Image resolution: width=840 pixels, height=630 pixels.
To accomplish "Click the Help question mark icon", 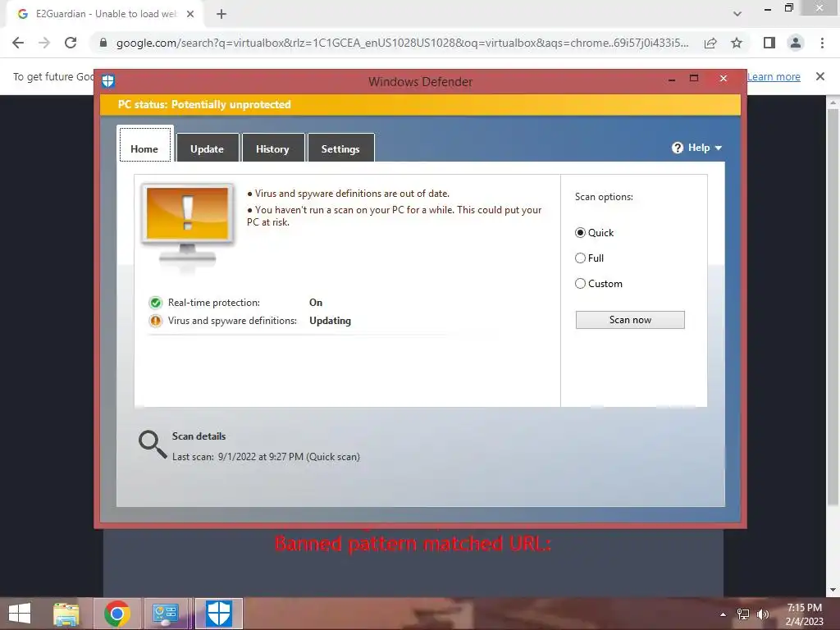I will pyautogui.click(x=677, y=148).
